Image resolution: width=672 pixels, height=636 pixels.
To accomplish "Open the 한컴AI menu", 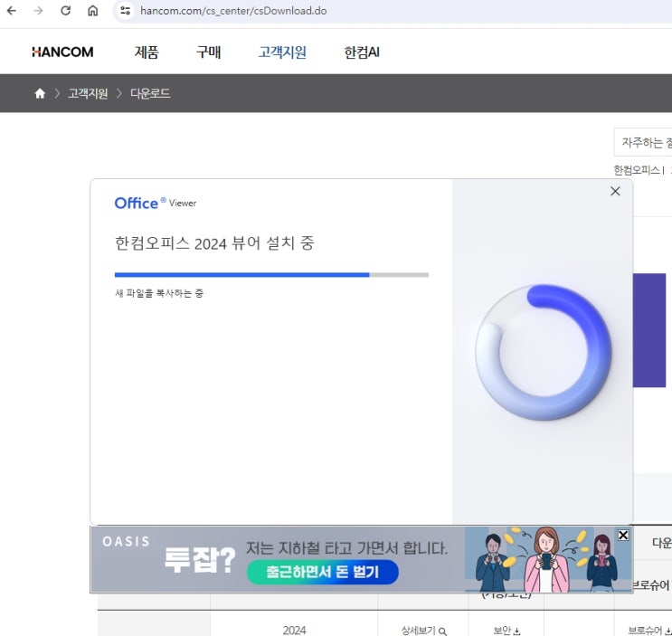I will click(x=362, y=52).
